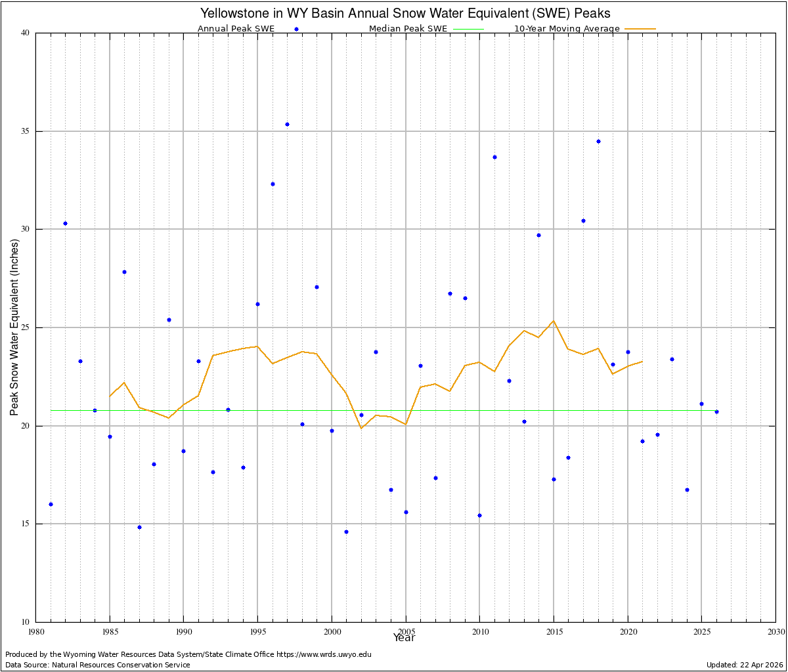This screenshot has height=672, width=788.
Task: Click the Peak Snow Water Equivalent y-axis label
Action: pyautogui.click(x=14, y=327)
